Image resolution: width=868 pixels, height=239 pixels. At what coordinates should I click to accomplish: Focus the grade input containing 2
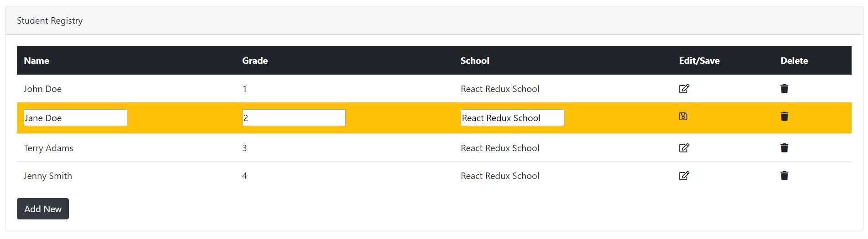(x=294, y=117)
